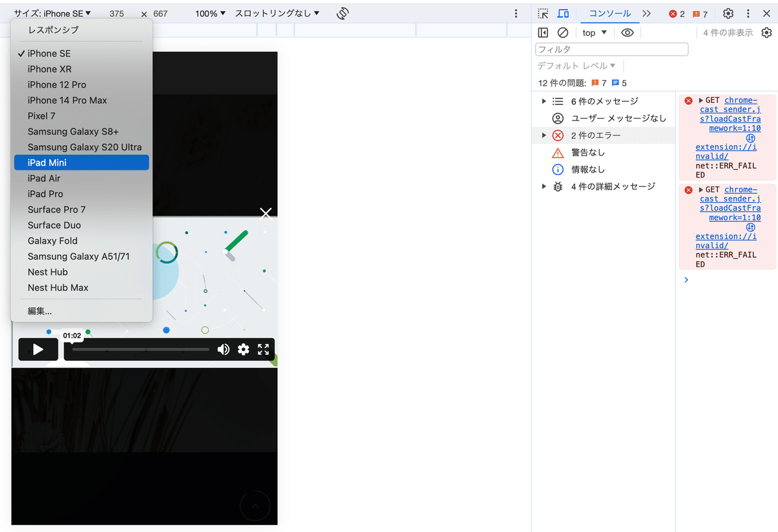Screen dimensions: 778x532
Task: Open 編集... to edit device list
Action: click(x=82, y=311)
